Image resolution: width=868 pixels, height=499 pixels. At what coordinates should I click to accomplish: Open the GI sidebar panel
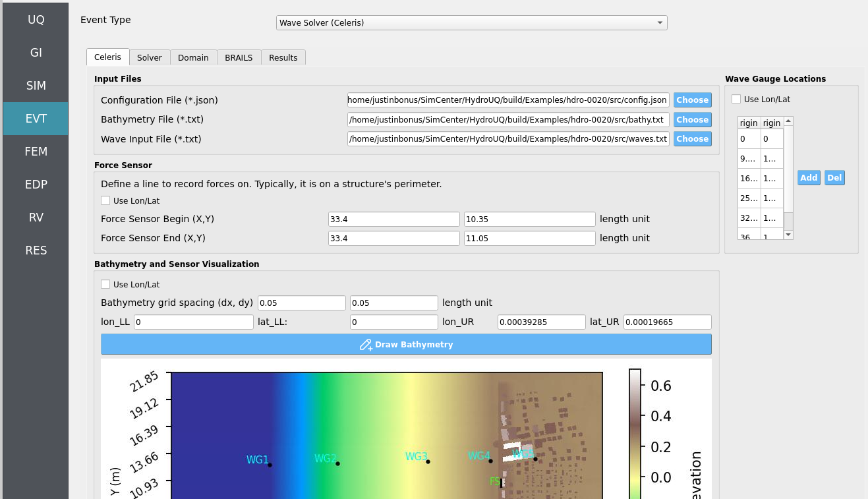[36, 53]
